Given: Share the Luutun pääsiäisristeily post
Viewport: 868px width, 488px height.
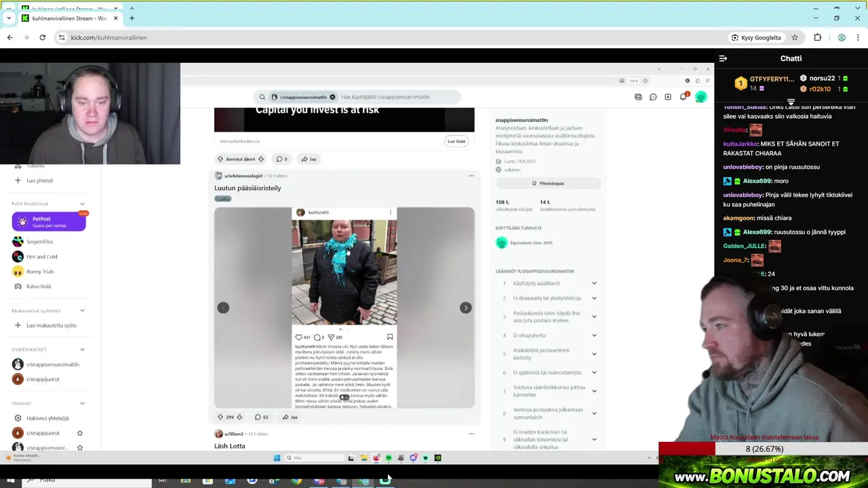Looking at the screenshot, I should pos(290,417).
